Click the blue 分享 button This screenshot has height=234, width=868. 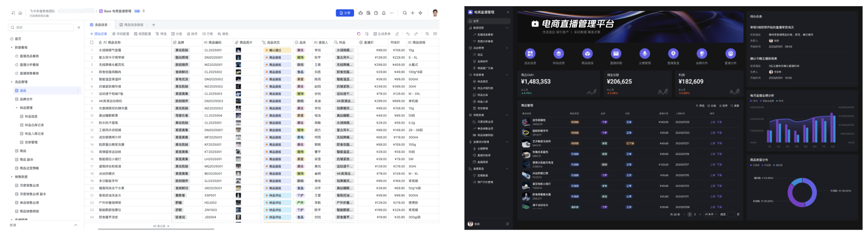[x=345, y=13]
